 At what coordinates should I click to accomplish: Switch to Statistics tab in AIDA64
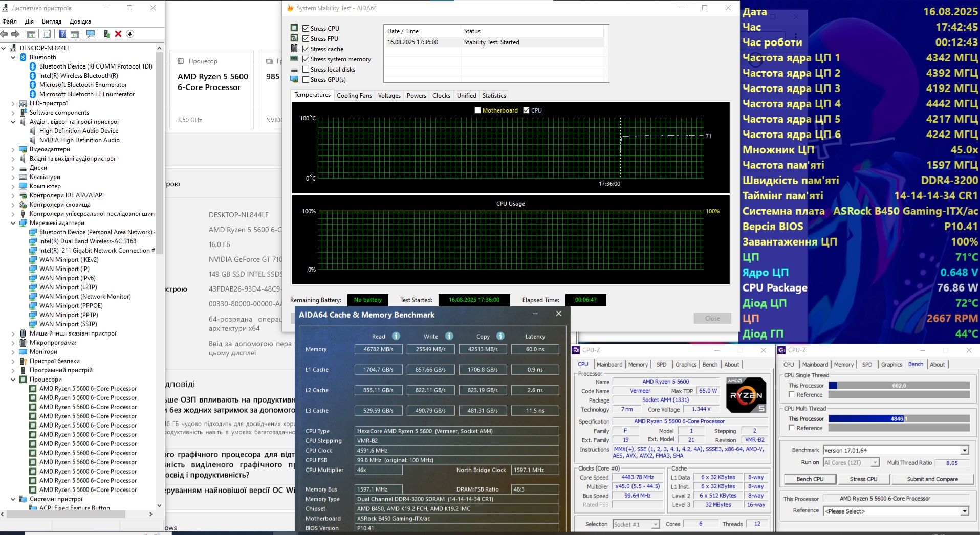(494, 95)
